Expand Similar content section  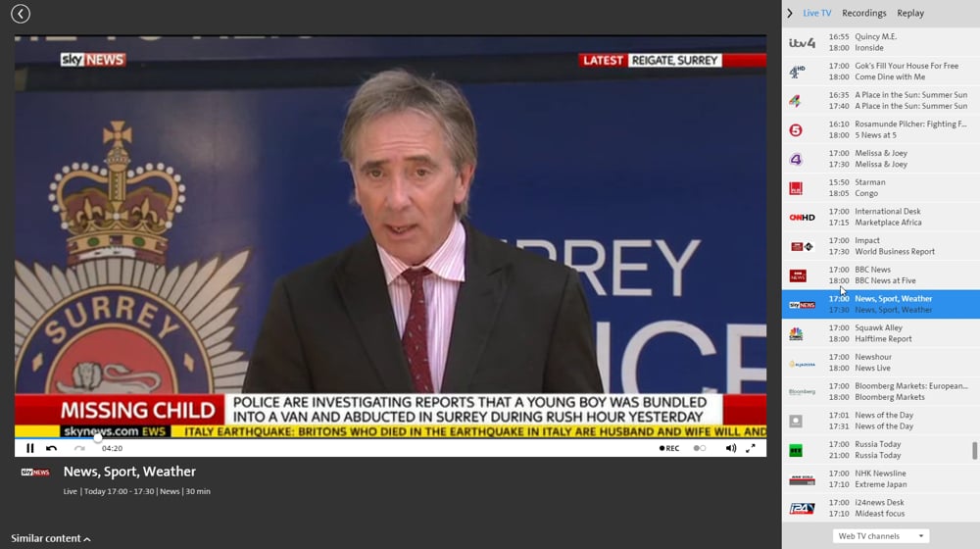tap(51, 538)
